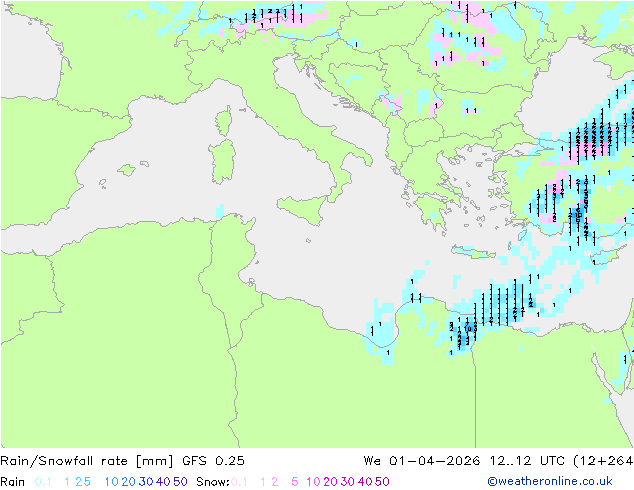Click the island of Mallorca on the map

tap(127, 170)
